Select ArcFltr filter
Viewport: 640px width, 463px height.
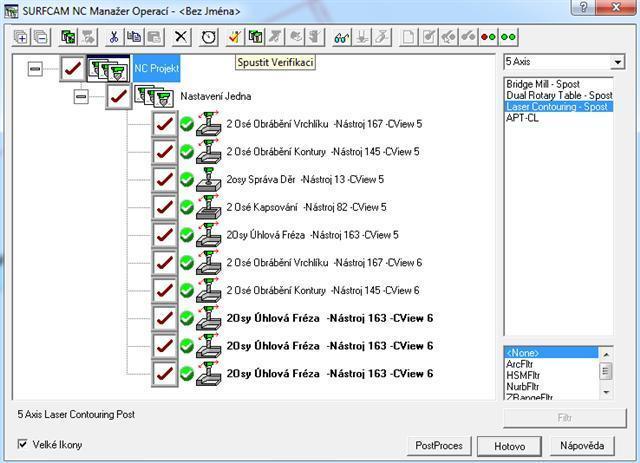coord(520,364)
